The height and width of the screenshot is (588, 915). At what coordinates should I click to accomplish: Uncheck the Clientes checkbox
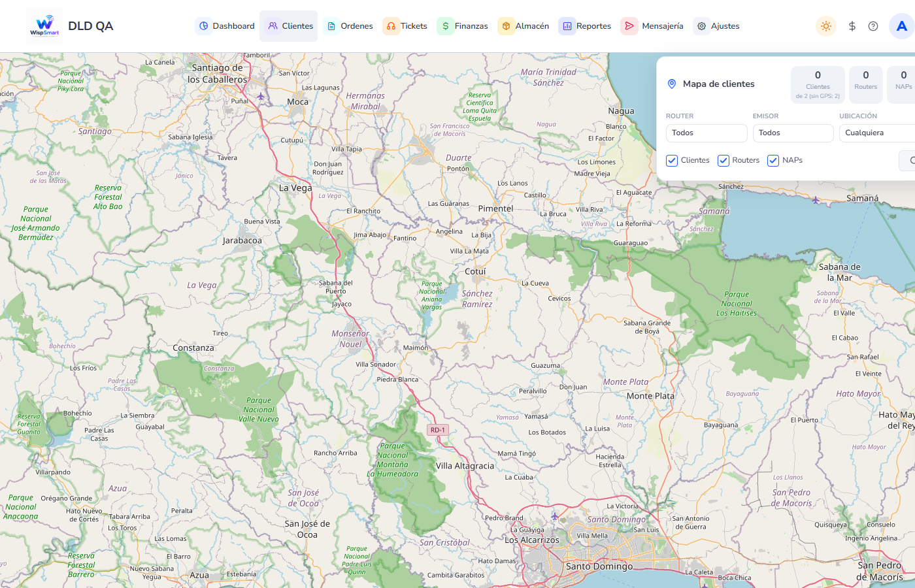(672, 161)
